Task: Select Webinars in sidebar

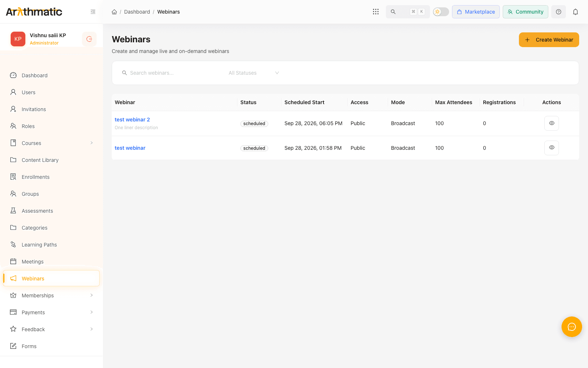Action: point(51,279)
